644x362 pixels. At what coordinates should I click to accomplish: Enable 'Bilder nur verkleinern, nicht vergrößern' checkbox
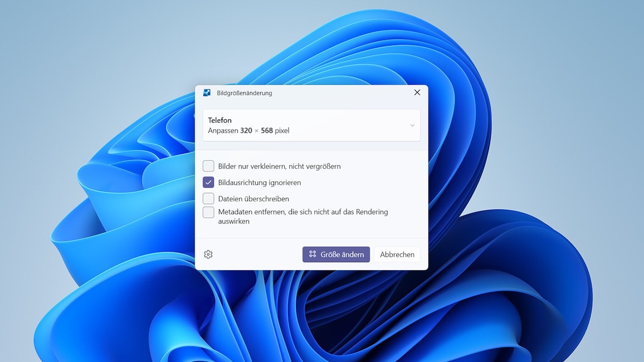[208, 166]
